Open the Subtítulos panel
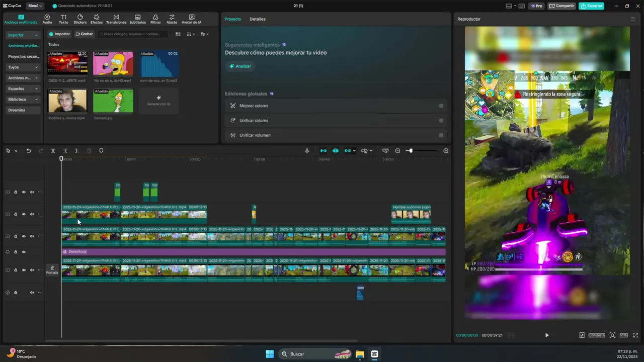644x362 pixels. point(137,19)
